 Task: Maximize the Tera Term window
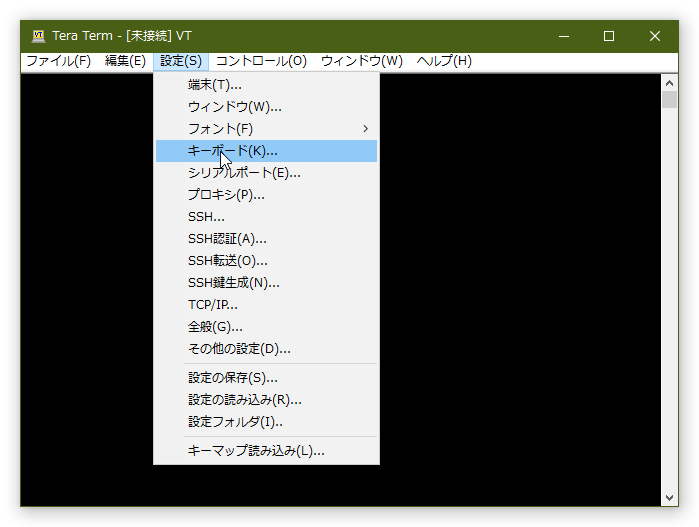pos(609,36)
